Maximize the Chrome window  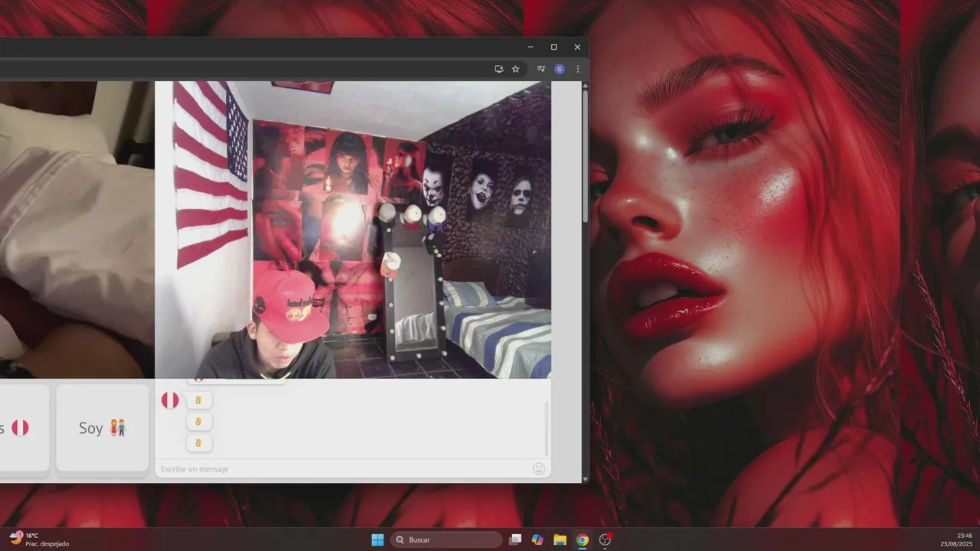pos(554,47)
